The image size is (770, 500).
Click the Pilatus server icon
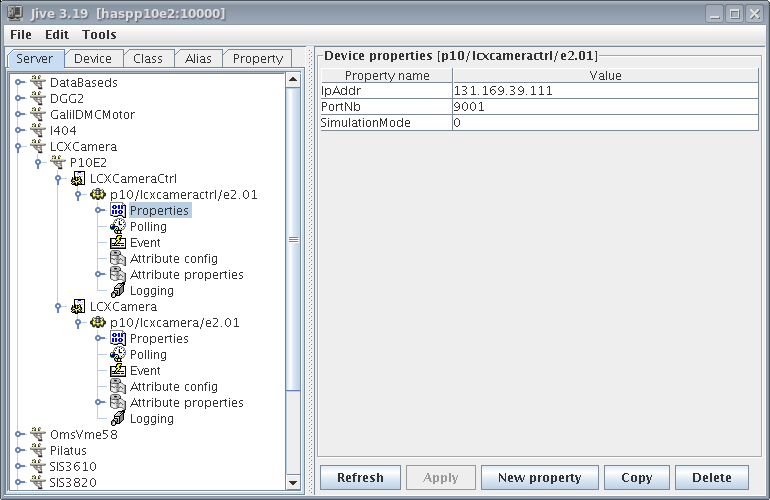(x=38, y=450)
